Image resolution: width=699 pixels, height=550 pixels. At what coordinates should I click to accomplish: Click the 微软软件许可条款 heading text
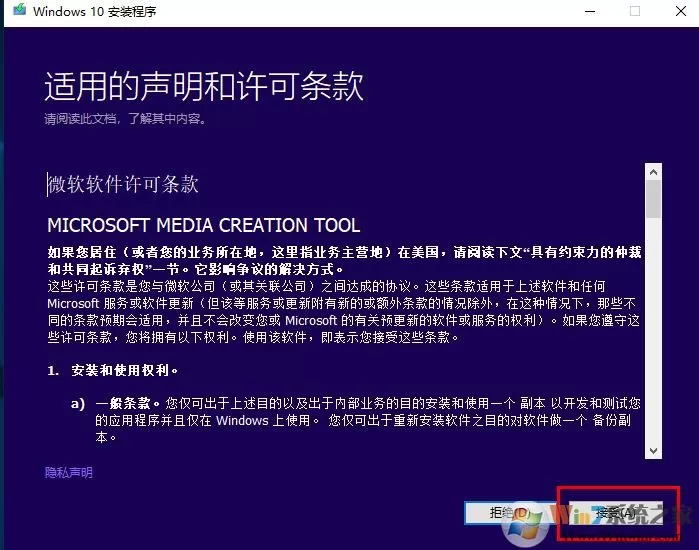pyautogui.click(x=123, y=184)
